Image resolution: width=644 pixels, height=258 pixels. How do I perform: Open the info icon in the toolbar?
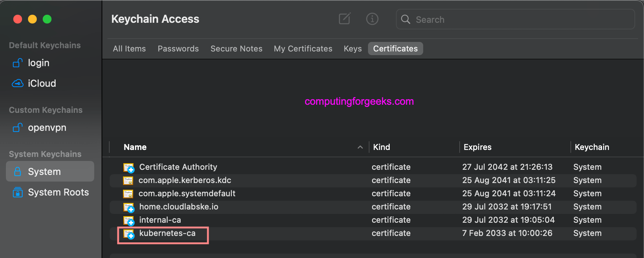point(372,19)
